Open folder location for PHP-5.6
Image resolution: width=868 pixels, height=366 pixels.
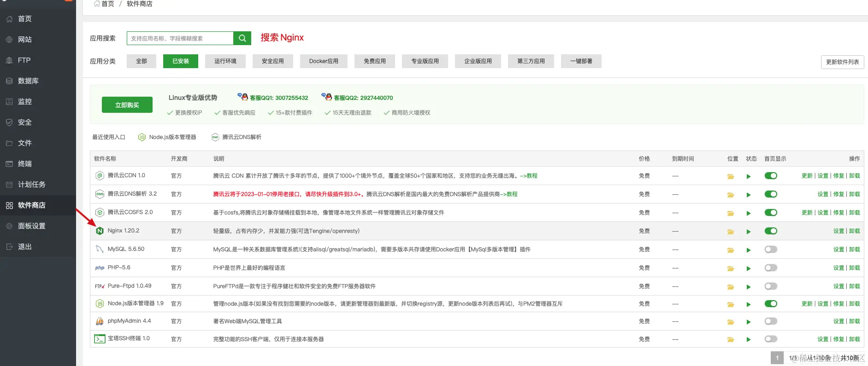tap(731, 268)
